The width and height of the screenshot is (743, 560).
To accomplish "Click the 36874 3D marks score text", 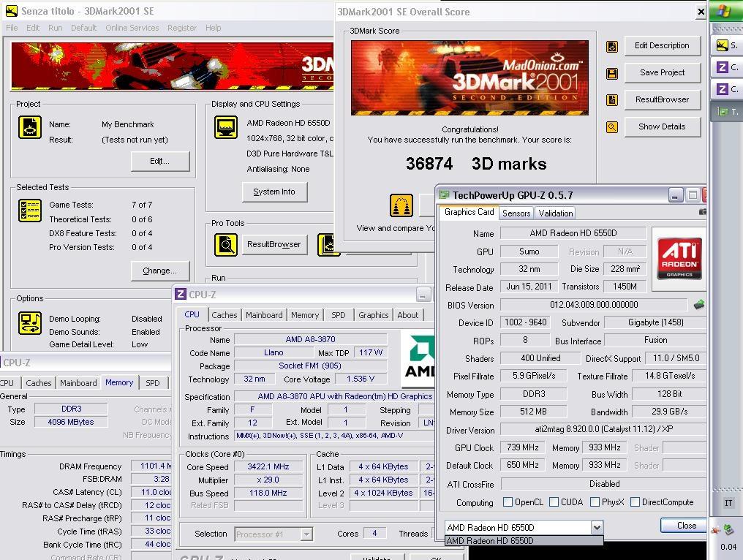I will pos(476,164).
